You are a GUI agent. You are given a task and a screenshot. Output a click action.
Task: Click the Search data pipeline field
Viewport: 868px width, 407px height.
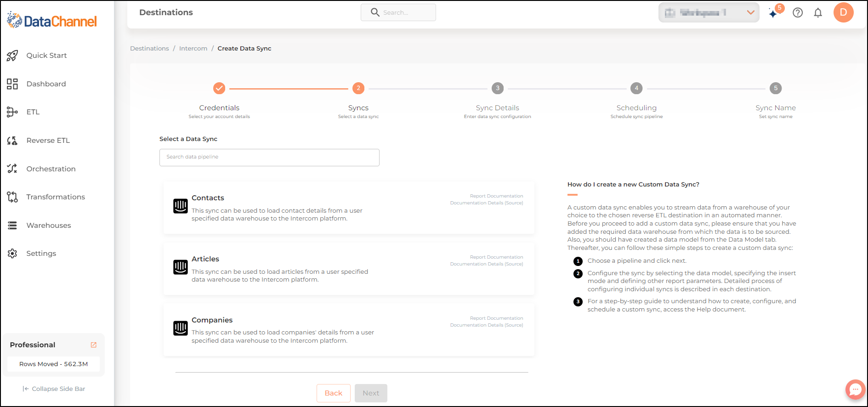269,158
